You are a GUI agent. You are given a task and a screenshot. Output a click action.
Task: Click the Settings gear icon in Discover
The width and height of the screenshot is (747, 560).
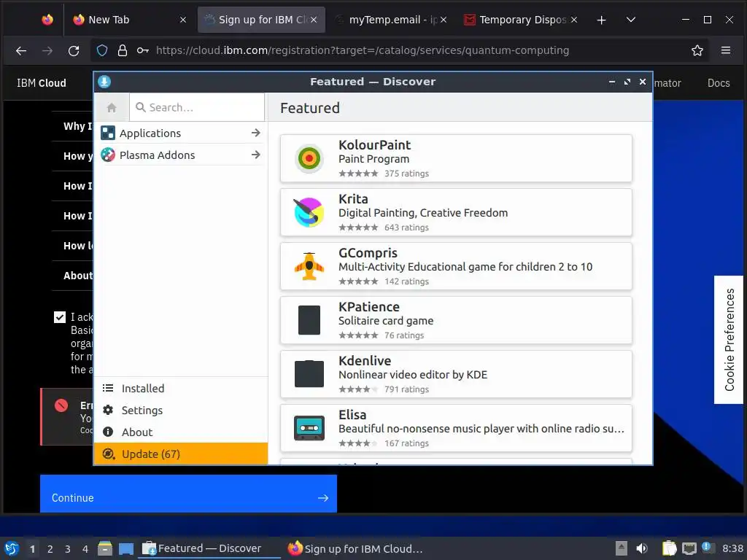tap(108, 410)
